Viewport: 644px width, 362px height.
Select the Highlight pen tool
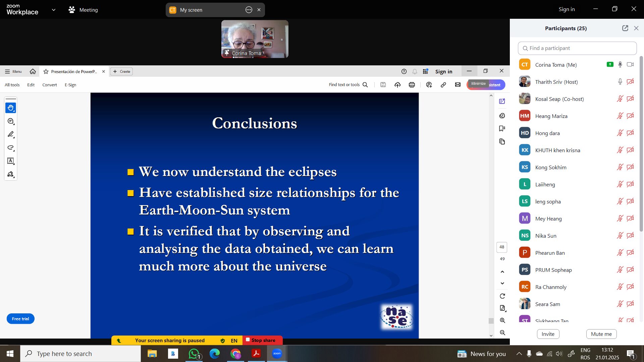pos(11,134)
